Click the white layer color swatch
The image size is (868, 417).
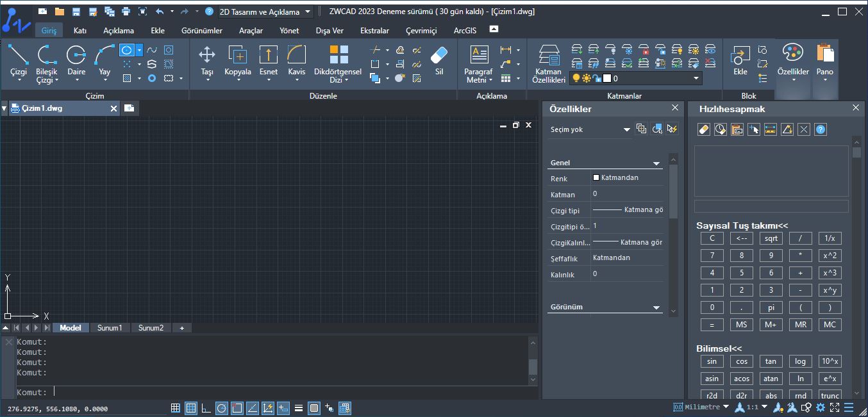606,78
